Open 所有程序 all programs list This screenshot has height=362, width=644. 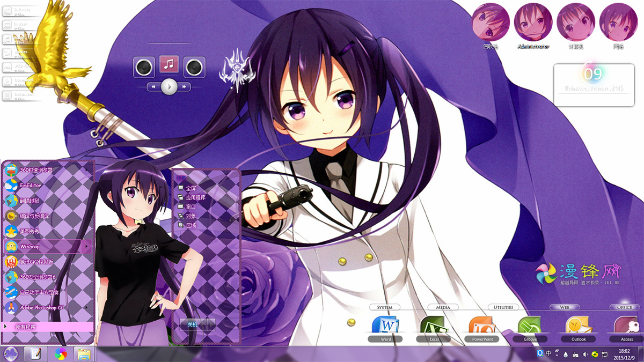coord(48,327)
